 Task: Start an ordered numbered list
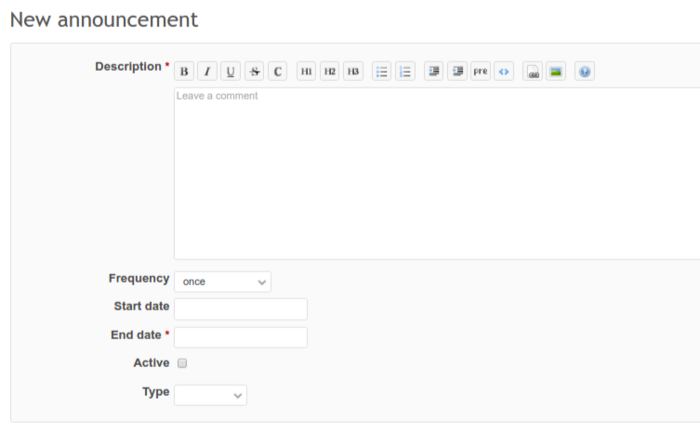pyautogui.click(x=405, y=72)
